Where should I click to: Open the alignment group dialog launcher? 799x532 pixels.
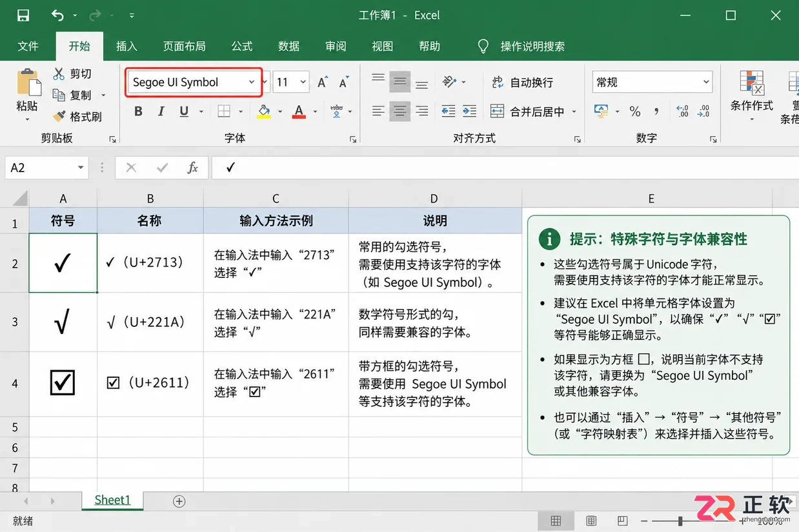point(577,139)
